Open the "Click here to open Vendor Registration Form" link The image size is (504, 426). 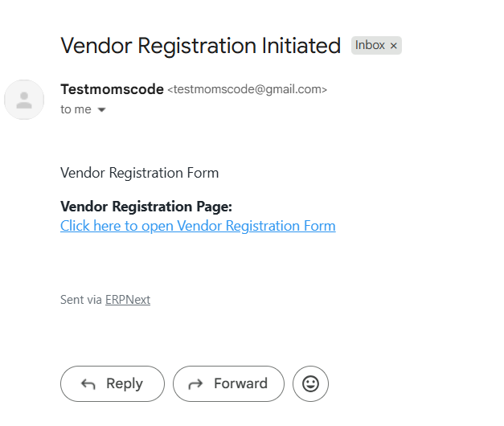[x=198, y=226]
